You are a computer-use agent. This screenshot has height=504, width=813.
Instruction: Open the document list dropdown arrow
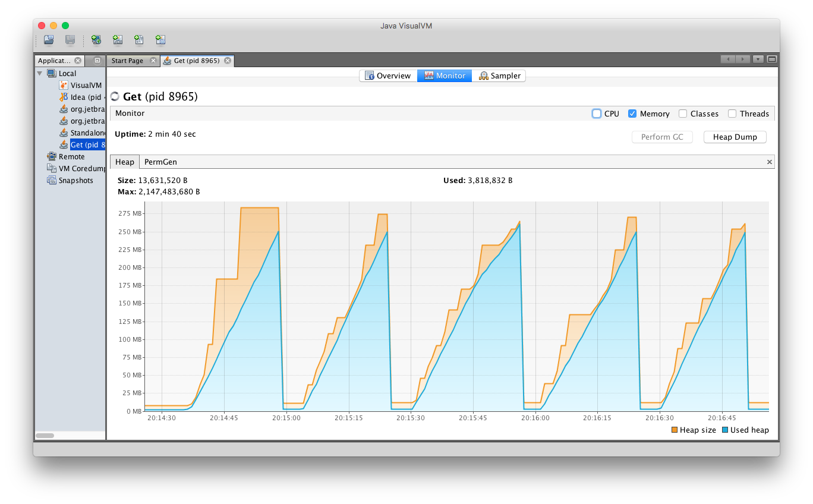point(758,59)
